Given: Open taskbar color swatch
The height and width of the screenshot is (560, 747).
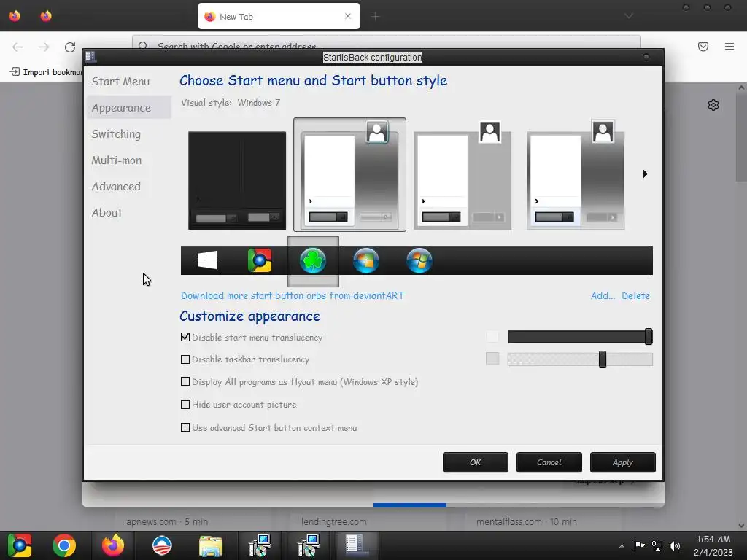Looking at the screenshot, I should [x=492, y=359].
